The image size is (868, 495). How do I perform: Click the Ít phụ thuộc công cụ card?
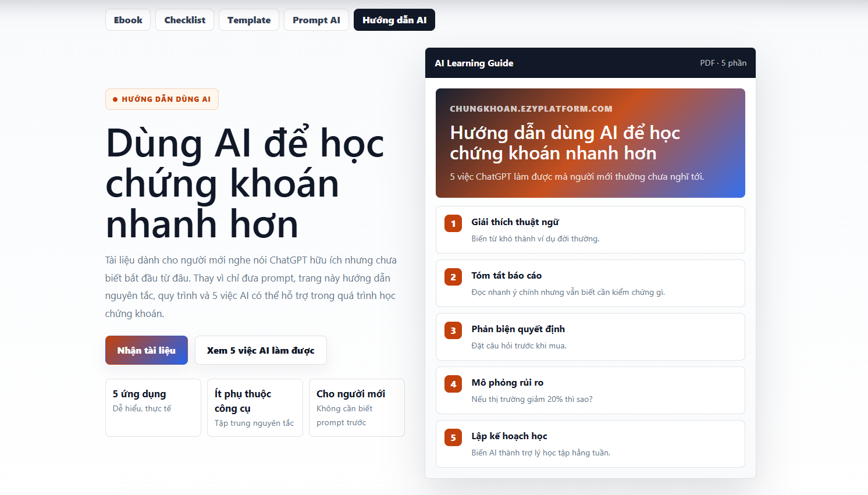tap(255, 408)
